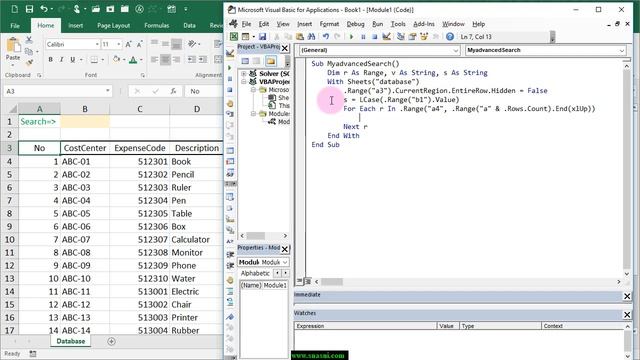The height and width of the screenshot is (360, 640).
Task: Open Fill Color bucket in Excel ribbon
Action: [116, 60]
